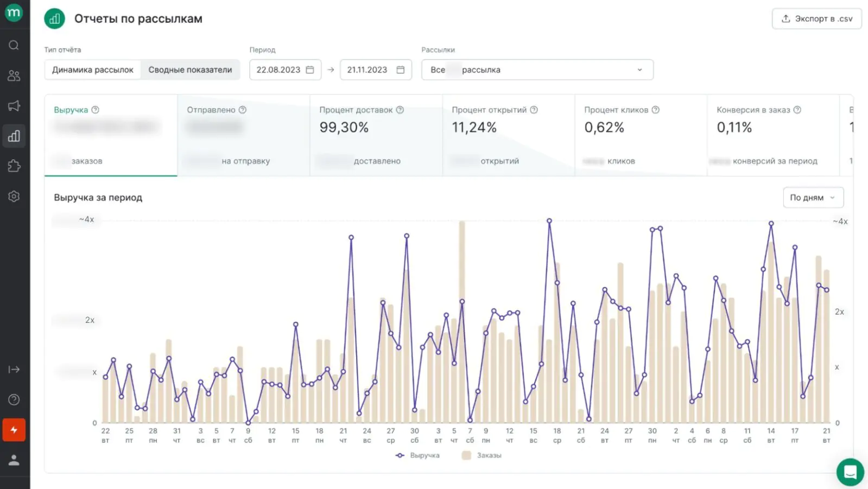Click the 0,62% click rate value

point(604,128)
